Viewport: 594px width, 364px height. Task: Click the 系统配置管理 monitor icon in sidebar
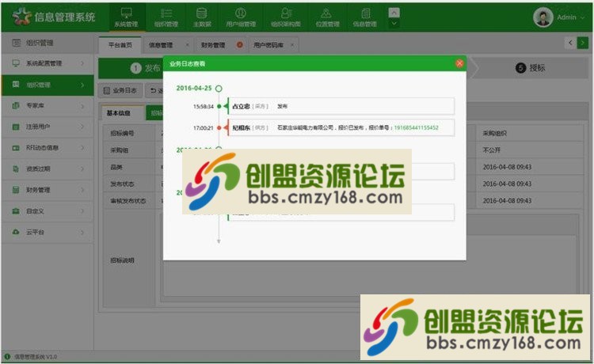[x=16, y=63]
